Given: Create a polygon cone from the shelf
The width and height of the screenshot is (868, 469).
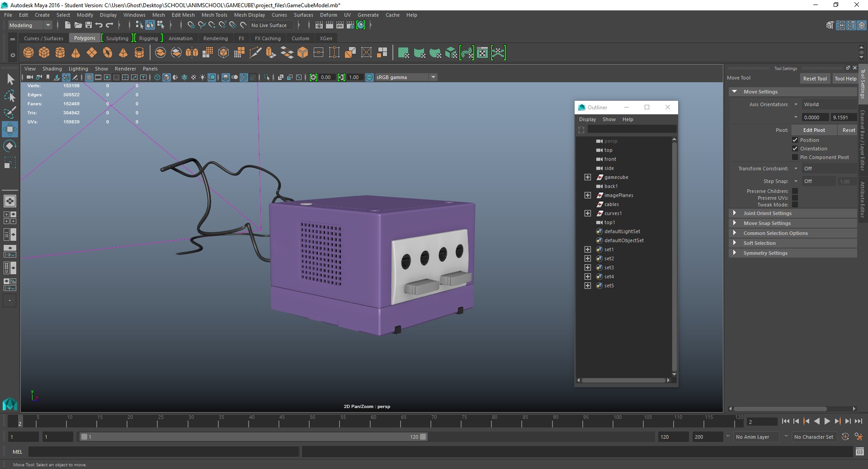Looking at the screenshot, I should pyautogui.click(x=76, y=53).
